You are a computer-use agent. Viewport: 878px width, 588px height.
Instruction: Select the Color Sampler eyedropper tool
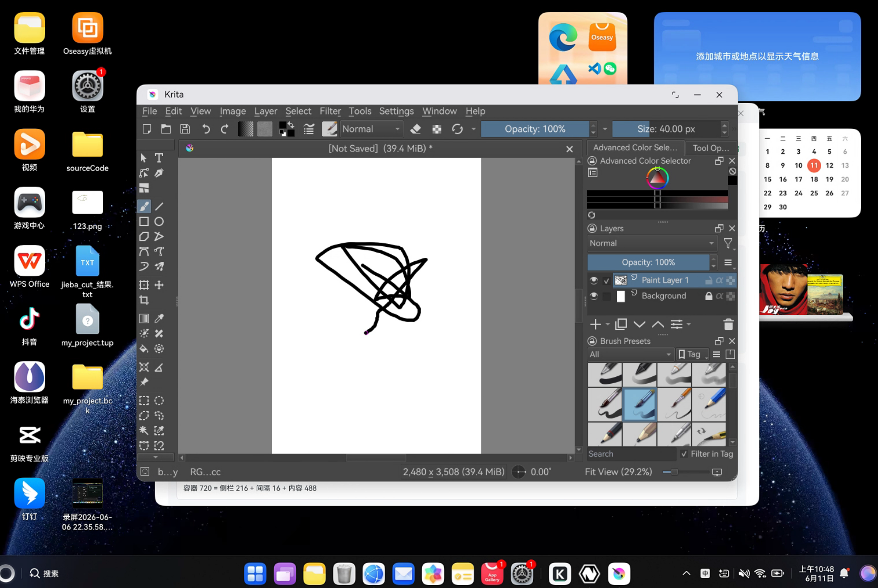pyautogui.click(x=159, y=318)
